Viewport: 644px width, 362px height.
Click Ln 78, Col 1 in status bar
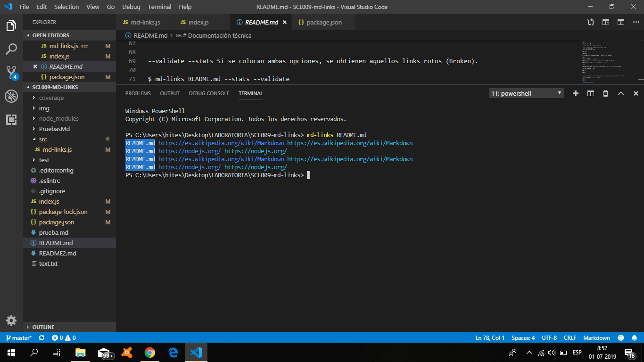pyautogui.click(x=490, y=338)
